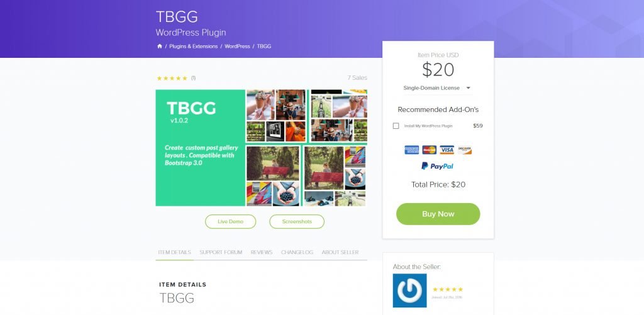
Task: Click the Visa card icon
Action: click(x=447, y=150)
